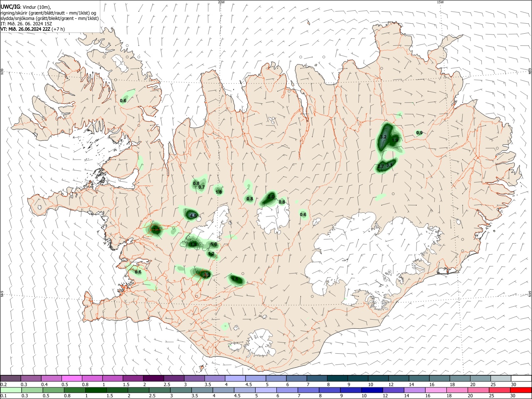Pick the red-pink 25–30 swatch in bottom legend row
The image size is (532, 399).
pyautogui.click(x=500, y=390)
